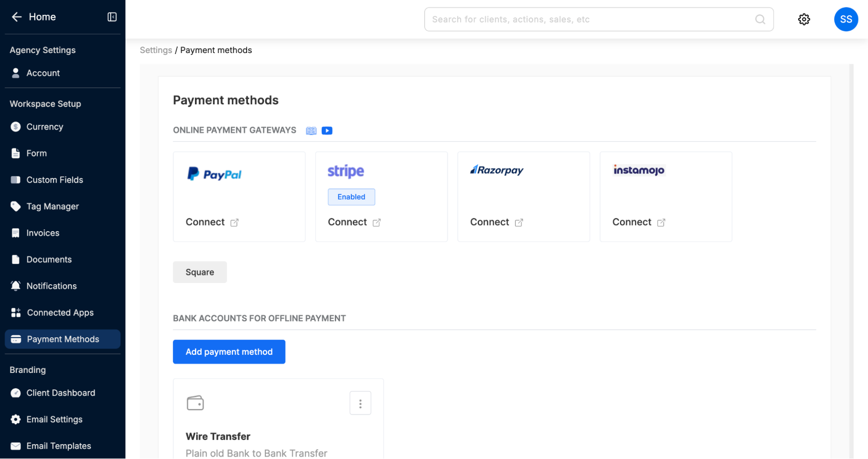
Task: Open Tag Manager in the sidebar
Action: [63, 206]
